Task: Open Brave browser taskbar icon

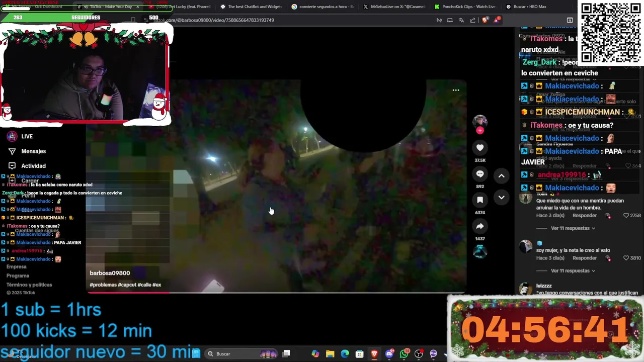Action: pos(374,353)
